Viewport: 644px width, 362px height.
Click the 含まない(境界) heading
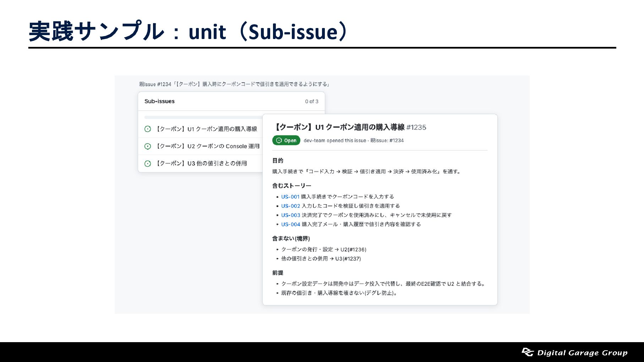click(291, 238)
